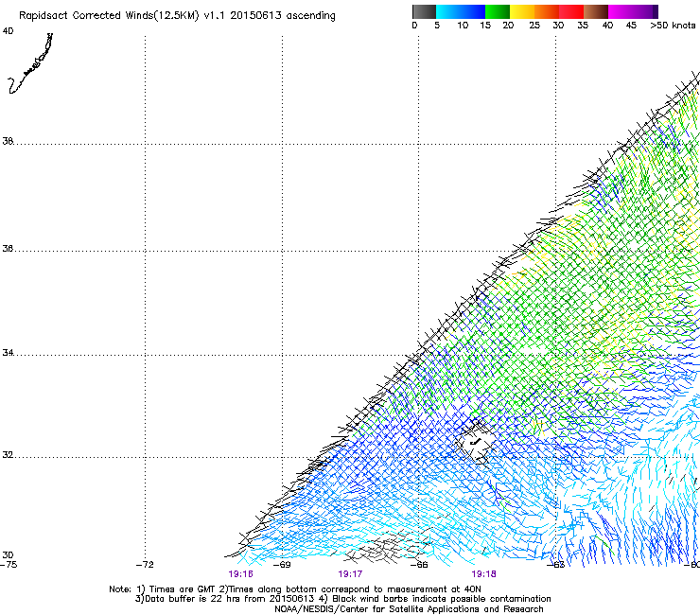Click the 'Rapidscat Corrected Winds(12.5KM)' title text
The image size is (700, 615).
[109, 16]
